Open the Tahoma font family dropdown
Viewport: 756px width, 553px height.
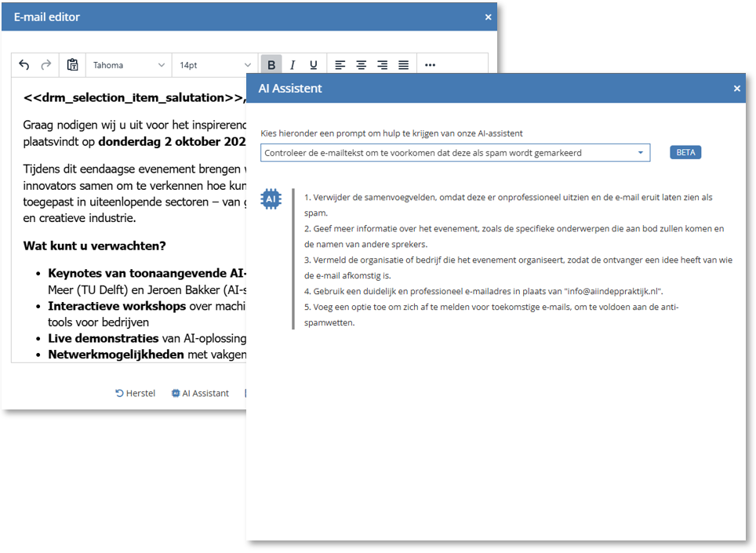click(x=129, y=65)
